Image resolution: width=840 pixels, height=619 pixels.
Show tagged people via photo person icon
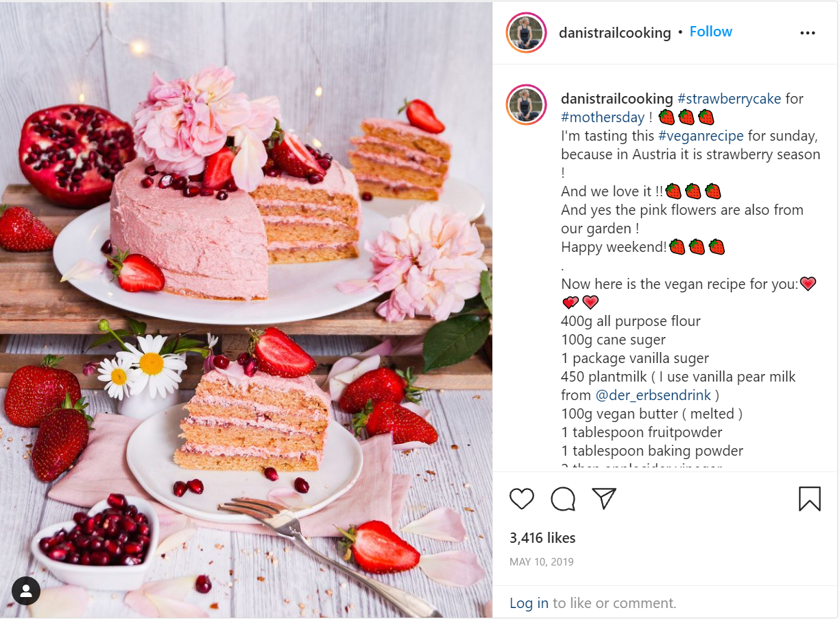click(x=26, y=591)
